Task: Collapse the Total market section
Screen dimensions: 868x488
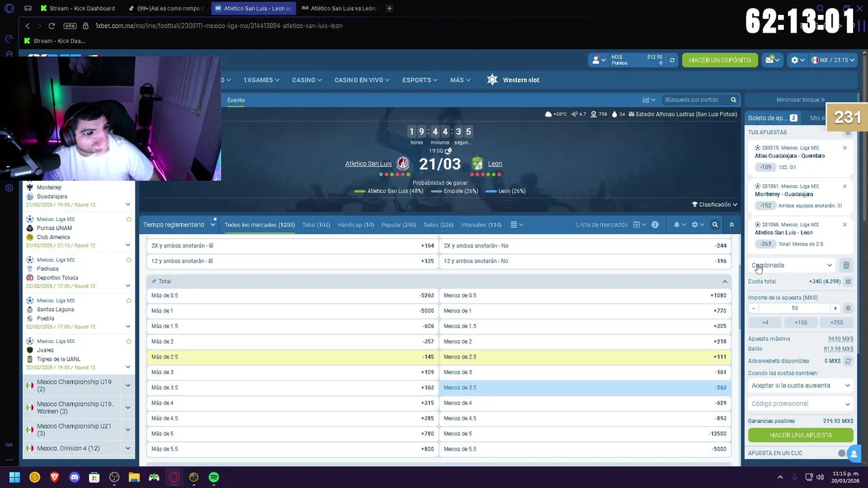Action: tap(725, 281)
